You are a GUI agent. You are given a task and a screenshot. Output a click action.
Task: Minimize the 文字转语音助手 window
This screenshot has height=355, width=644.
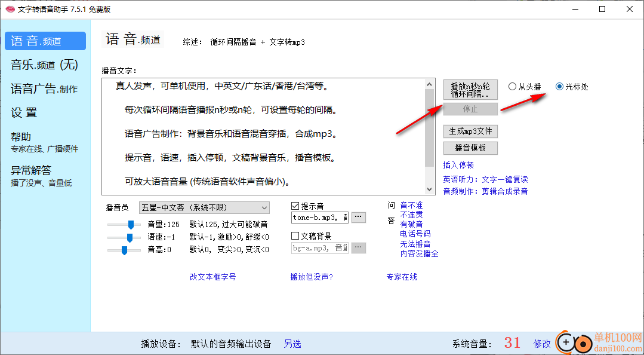coord(574,10)
